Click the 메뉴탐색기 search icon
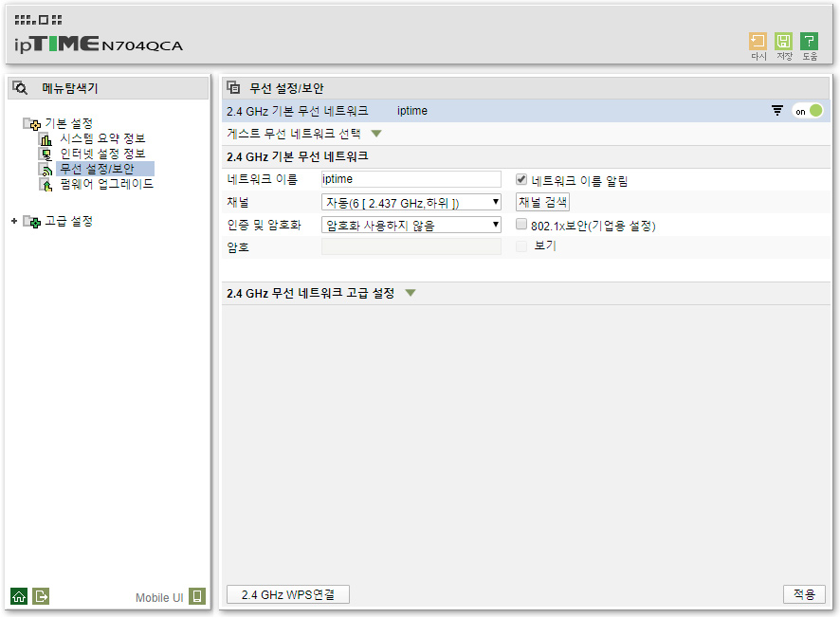The width and height of the screenshot is (840, 618). point(20,88)
